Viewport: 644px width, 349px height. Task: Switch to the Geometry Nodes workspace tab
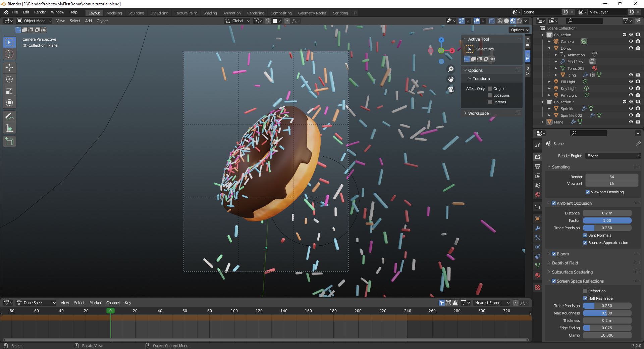point(312,13)
